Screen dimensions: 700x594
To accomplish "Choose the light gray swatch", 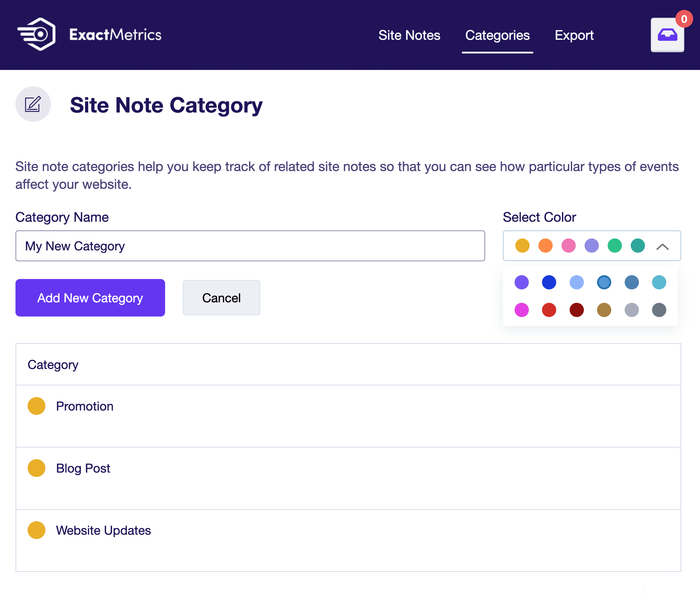I will point(632,310).
